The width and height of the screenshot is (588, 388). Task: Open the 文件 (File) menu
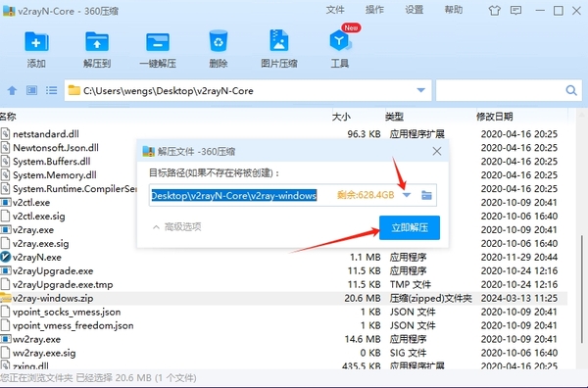coord(335,10)
